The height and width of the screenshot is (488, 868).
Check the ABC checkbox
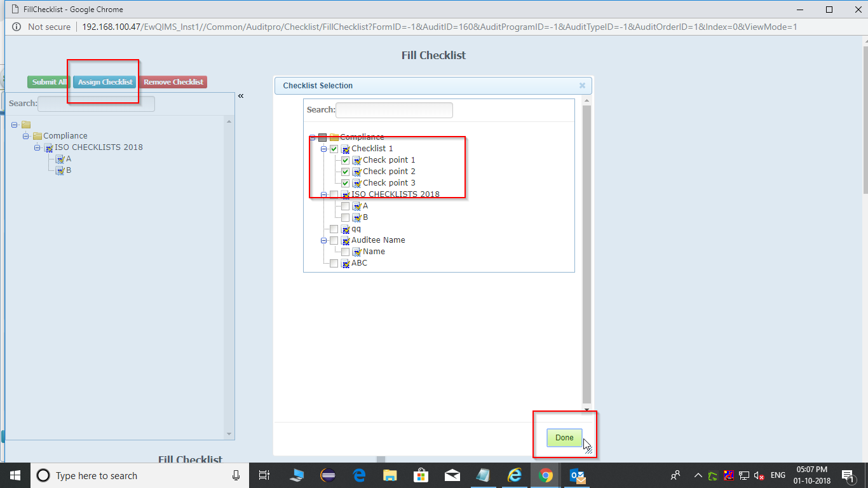[334, 263]
